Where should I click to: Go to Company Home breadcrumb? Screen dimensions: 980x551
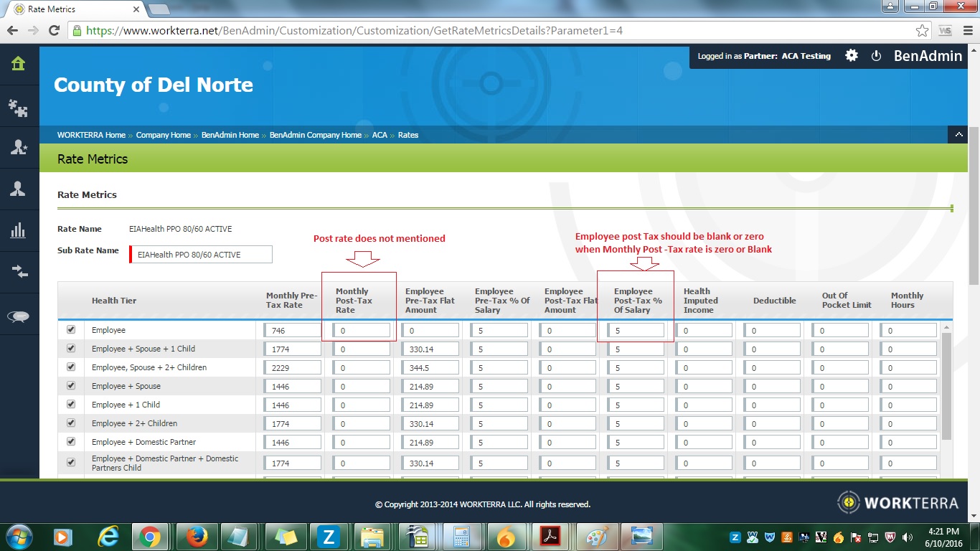(164, 135)
